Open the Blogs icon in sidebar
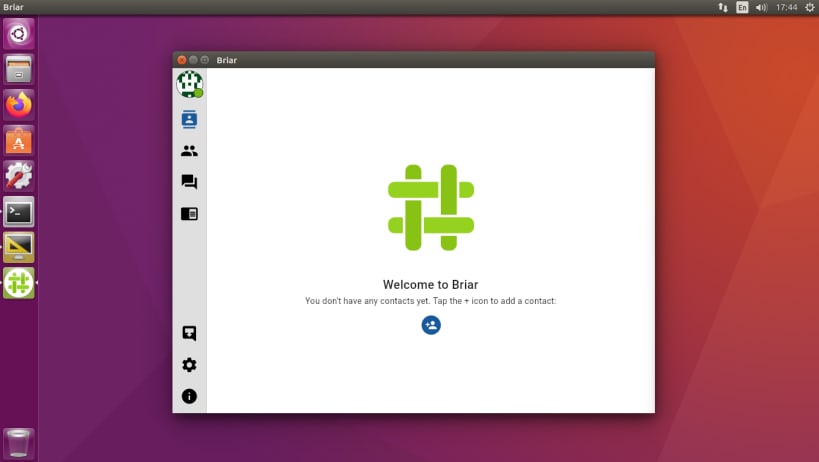This screenshot has height=462, width=819. [189, 214]
